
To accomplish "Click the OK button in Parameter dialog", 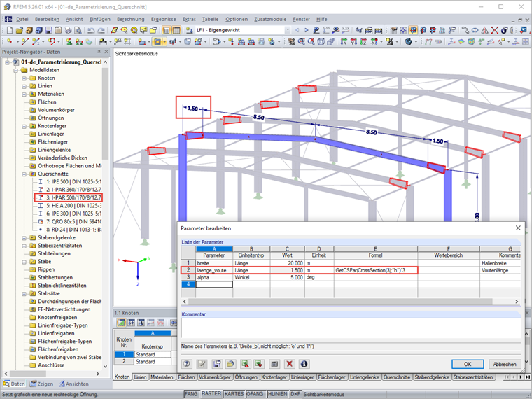I will 468,364.
